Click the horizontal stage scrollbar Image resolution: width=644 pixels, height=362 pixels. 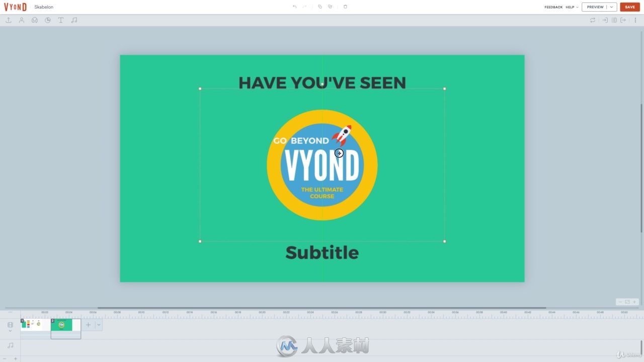click(321, 308)
